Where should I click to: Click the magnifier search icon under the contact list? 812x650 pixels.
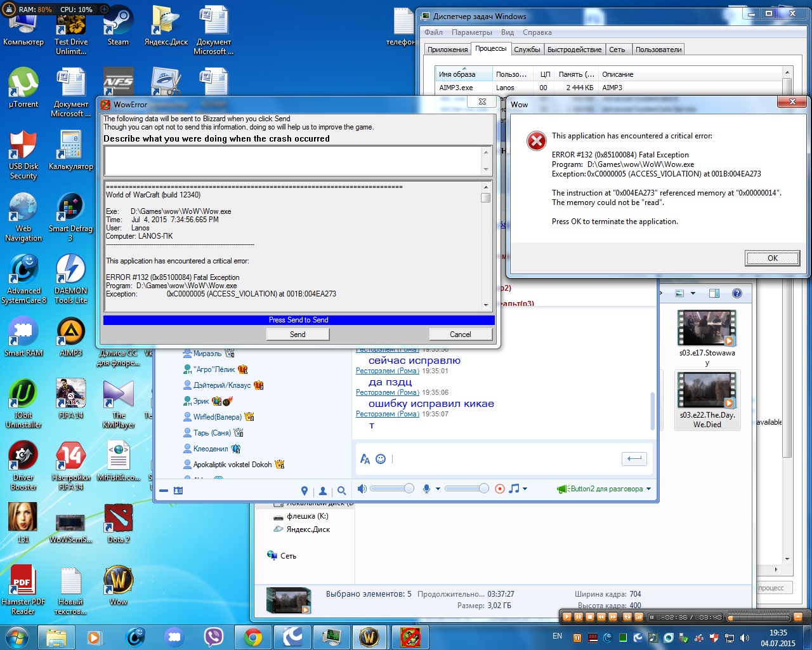click(x=342, y=491)
